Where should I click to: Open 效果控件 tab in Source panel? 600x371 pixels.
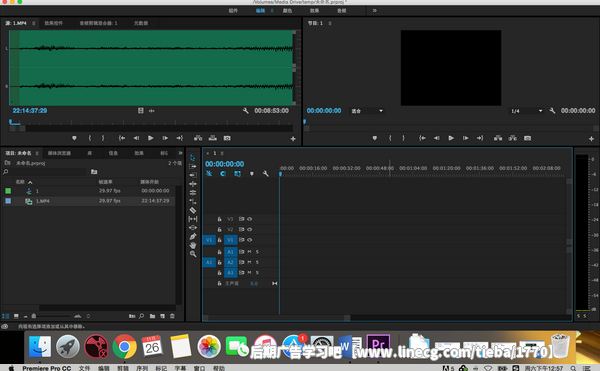(x=54, y=23)
